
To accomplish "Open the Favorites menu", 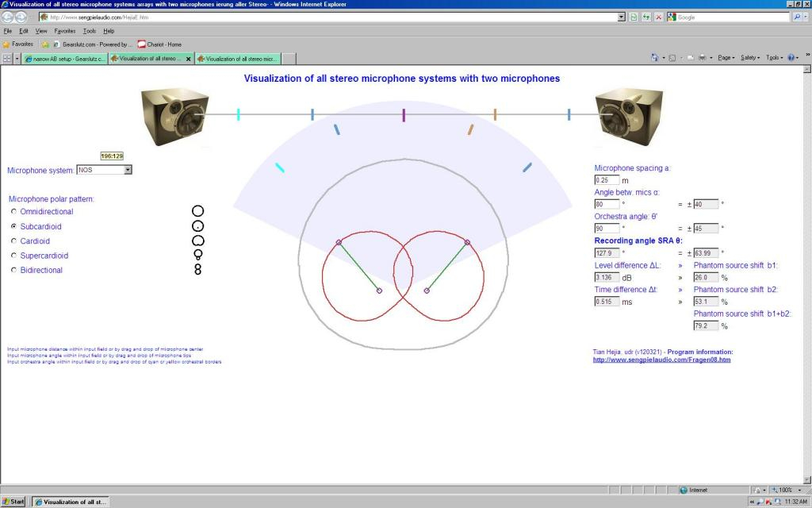I will [x=64, y=31].
